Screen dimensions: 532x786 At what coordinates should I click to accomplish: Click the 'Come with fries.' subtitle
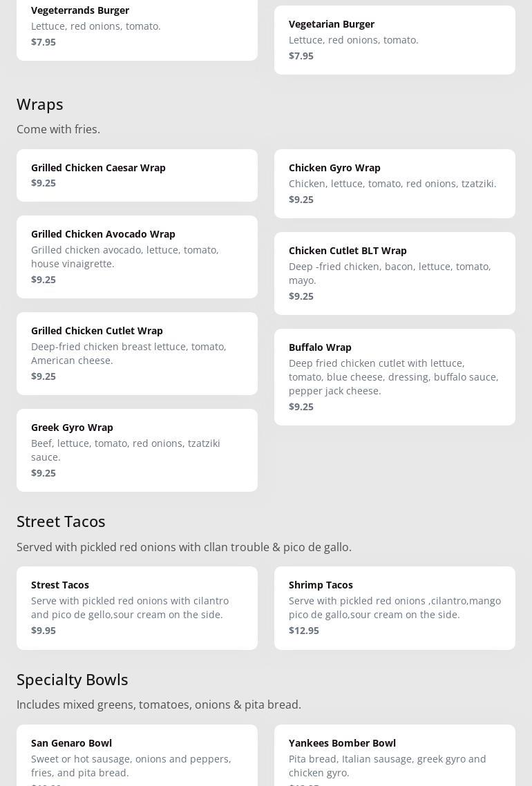(x=58, y=130)
